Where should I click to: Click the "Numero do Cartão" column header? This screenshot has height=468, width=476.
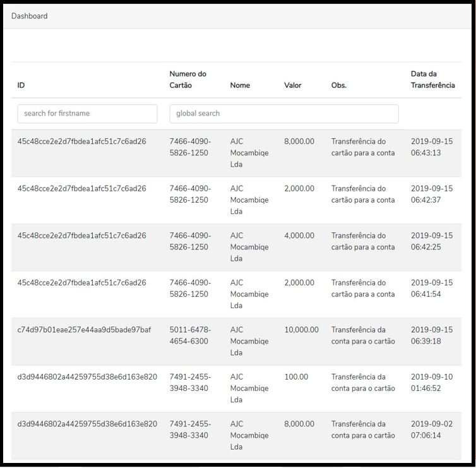tap(188, 80)
